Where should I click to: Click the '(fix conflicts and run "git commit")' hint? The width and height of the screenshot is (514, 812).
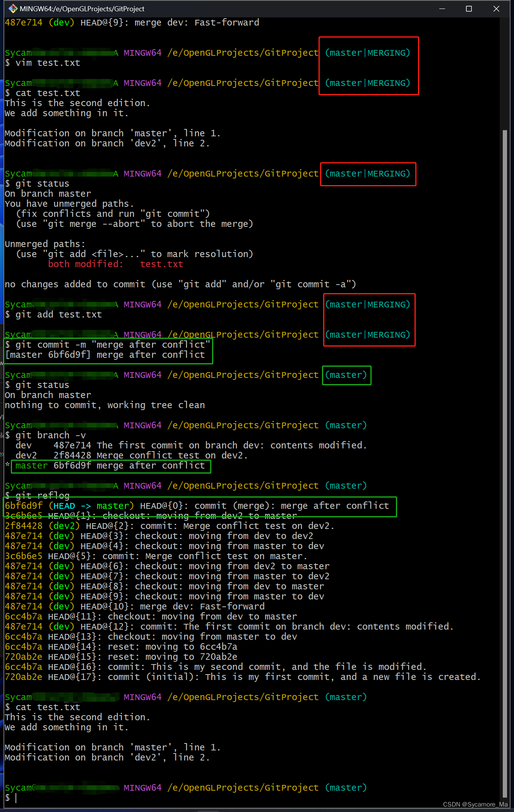[113, 214]
